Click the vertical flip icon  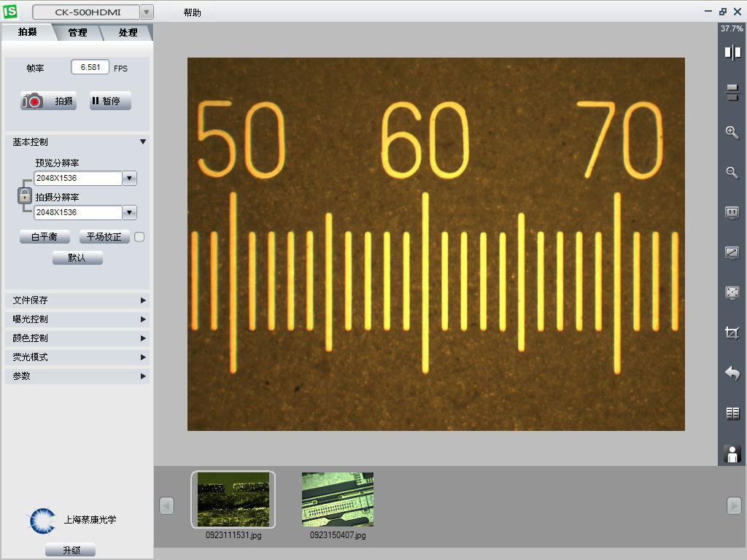[732, 93]
